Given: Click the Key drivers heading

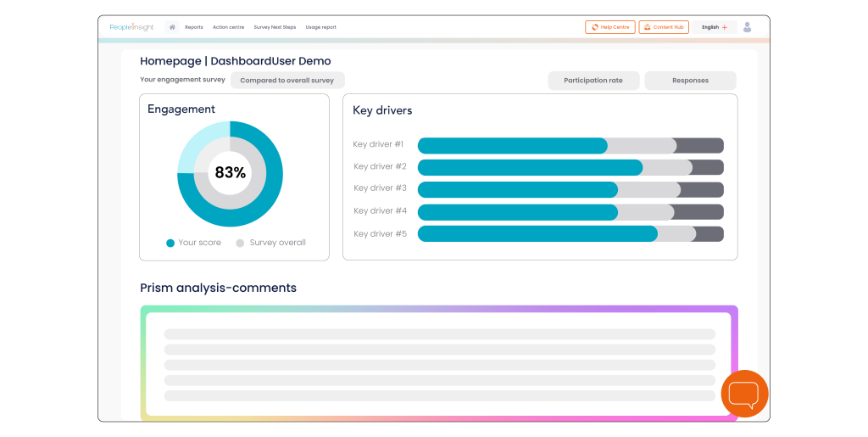Looking at the screenshot, I should tap(382, 110).
